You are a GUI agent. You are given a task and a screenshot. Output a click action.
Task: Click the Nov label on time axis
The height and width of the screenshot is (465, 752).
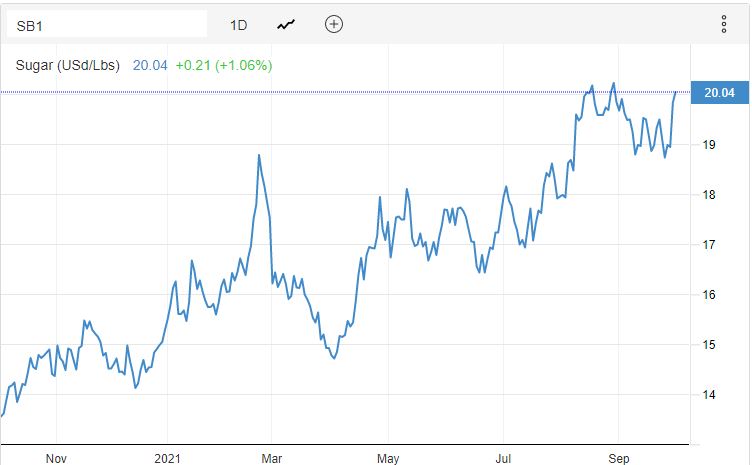pyautogui.click(x=56, y=458)
